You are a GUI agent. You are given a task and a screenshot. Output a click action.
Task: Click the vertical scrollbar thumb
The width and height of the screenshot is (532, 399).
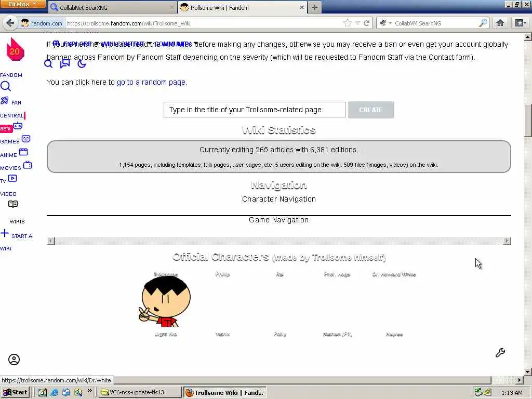[528, 121]
